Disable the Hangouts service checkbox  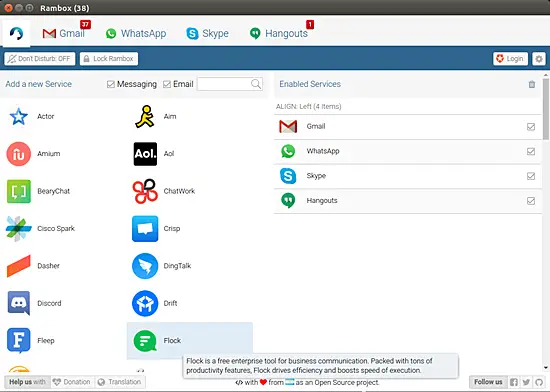point(531,201)
